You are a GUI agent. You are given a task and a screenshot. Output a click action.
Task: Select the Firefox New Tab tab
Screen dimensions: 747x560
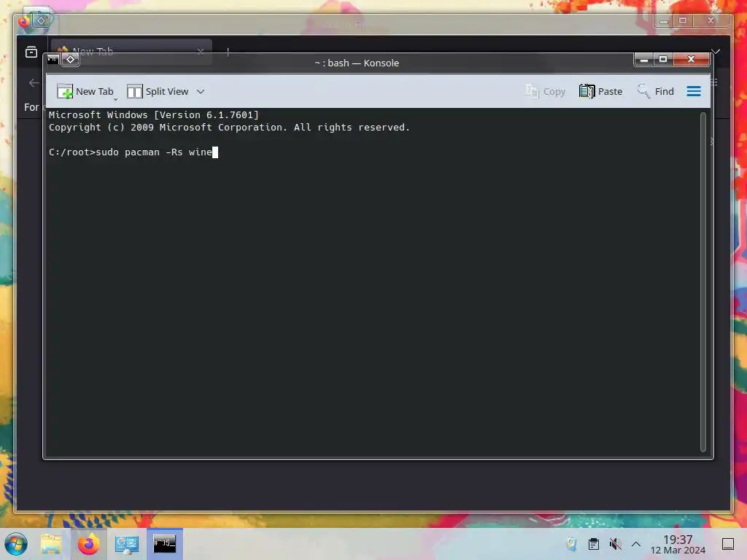pos(131,51)
